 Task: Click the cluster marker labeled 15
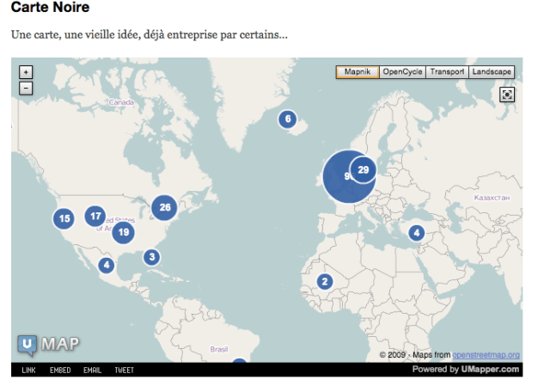pyautogui.click(x=64, y=219)
